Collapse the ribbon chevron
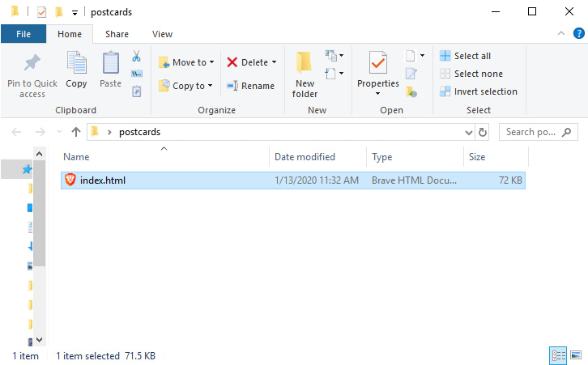588x365 pixels. click(561, 33)
